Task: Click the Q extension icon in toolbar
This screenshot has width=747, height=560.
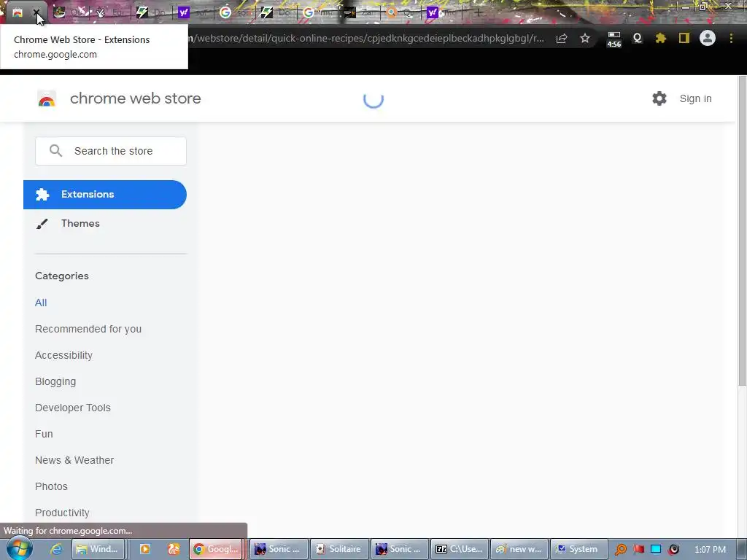Action: (638, 38)
